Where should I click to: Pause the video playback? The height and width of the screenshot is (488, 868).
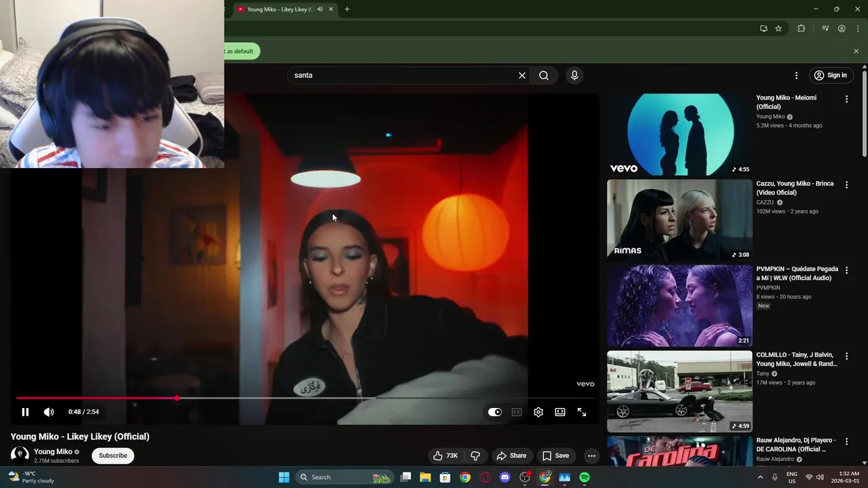click(25, 412)
